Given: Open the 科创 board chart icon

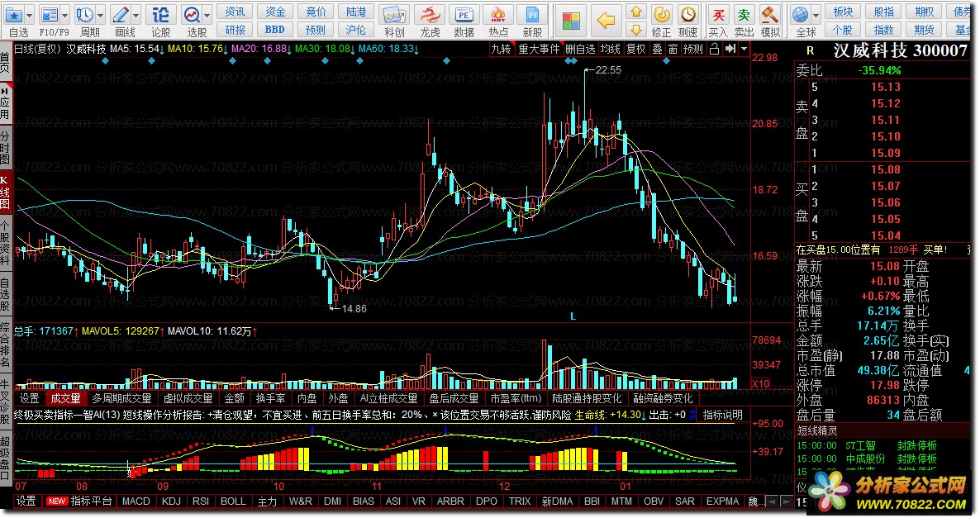Looking at the screenshot, I should (x=394, y=15).
